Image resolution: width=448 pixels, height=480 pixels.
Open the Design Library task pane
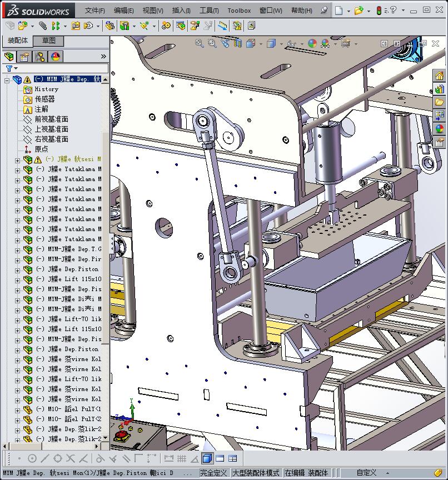click(x=439, y=89)
